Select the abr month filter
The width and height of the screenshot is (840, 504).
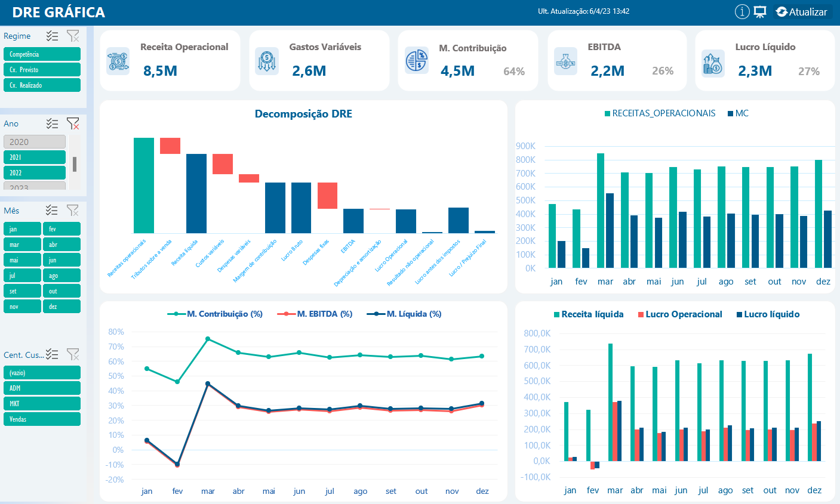pos(61,245)
